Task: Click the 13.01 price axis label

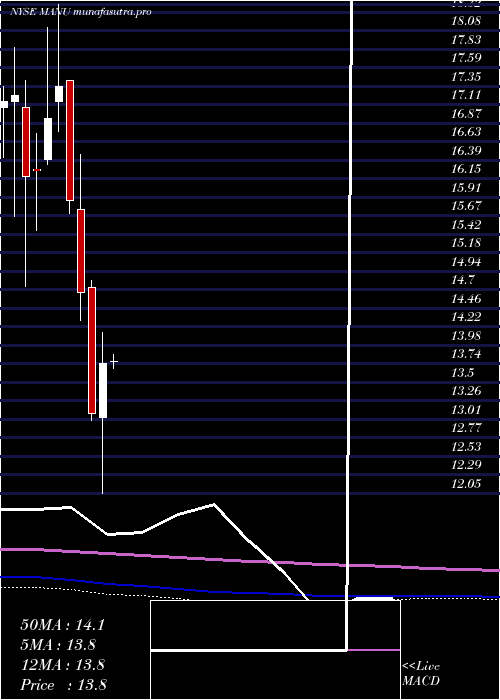Action: coord(466,409)
